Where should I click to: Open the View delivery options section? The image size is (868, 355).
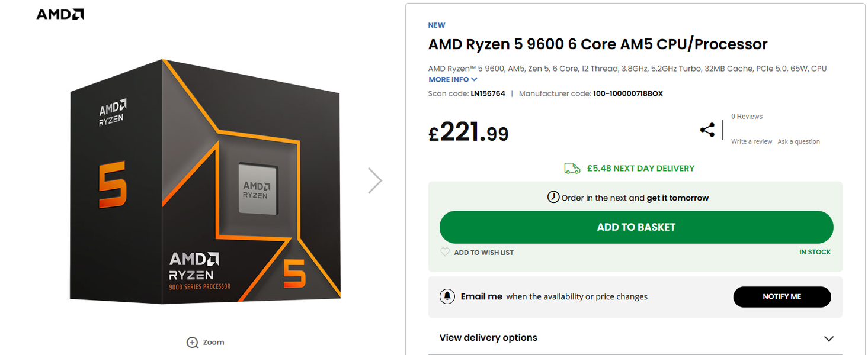pyautogui.click(x=488, y=338)
